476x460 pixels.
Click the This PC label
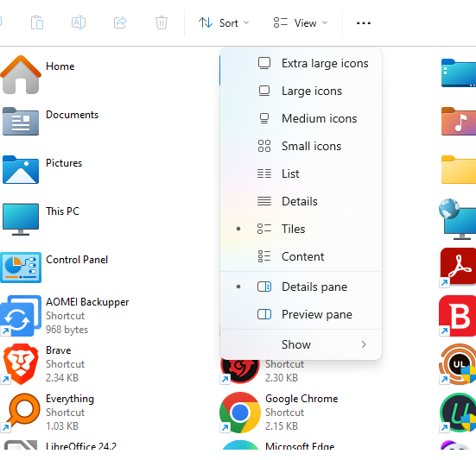pyautogui.click(x=63, y=211)
